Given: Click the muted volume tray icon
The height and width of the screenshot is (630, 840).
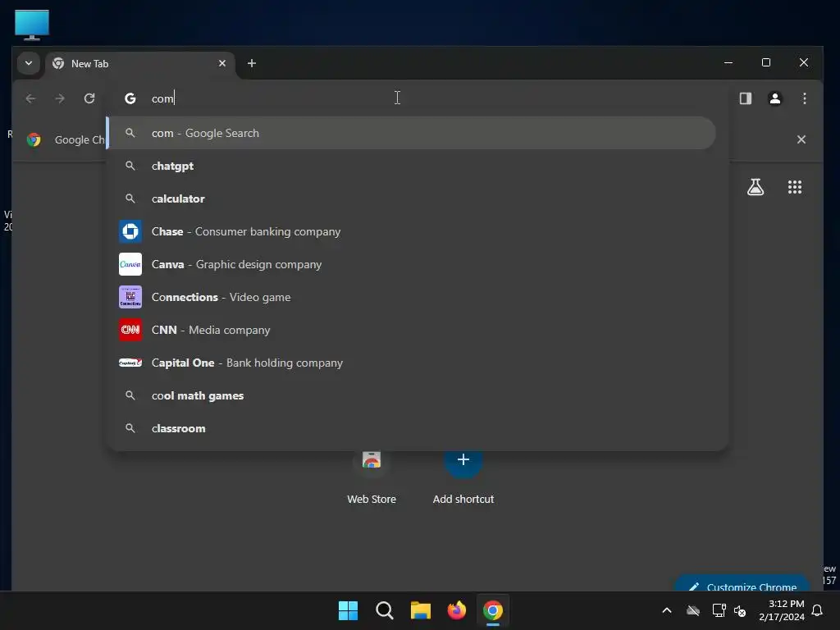Looking at the screenshot, I should tap(740, 610).
